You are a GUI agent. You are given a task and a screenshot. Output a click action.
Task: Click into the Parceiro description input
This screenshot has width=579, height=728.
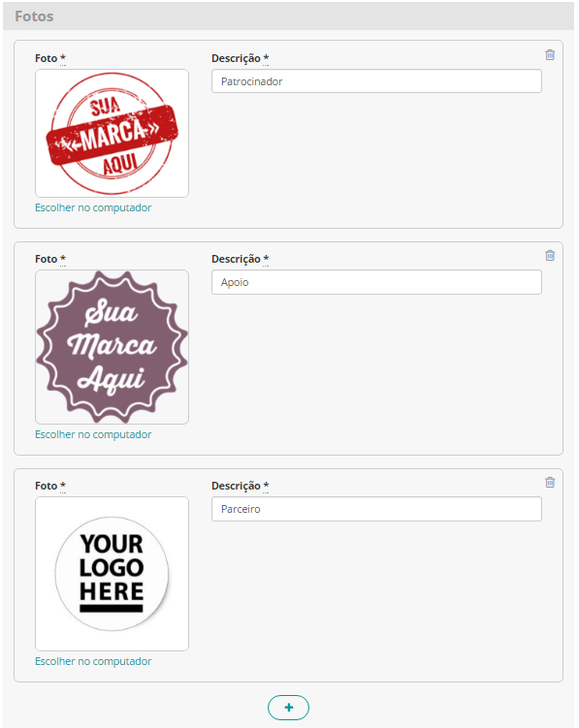pyautogui.click(x=376, y=509)
